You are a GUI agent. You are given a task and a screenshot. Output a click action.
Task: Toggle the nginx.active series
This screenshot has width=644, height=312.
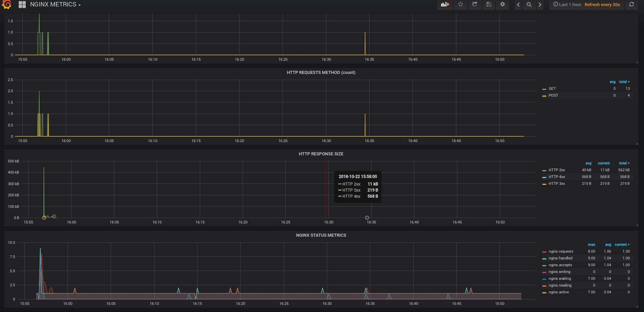coord(559,292)
